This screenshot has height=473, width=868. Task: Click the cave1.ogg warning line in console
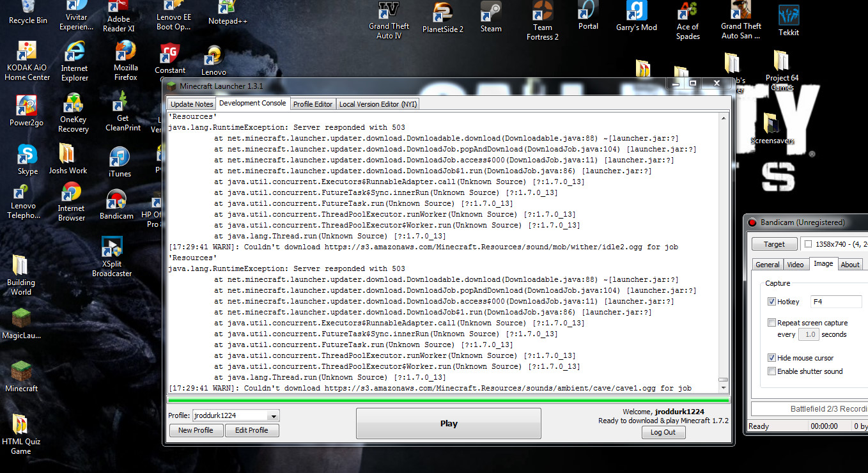click(x=430, y=388)
